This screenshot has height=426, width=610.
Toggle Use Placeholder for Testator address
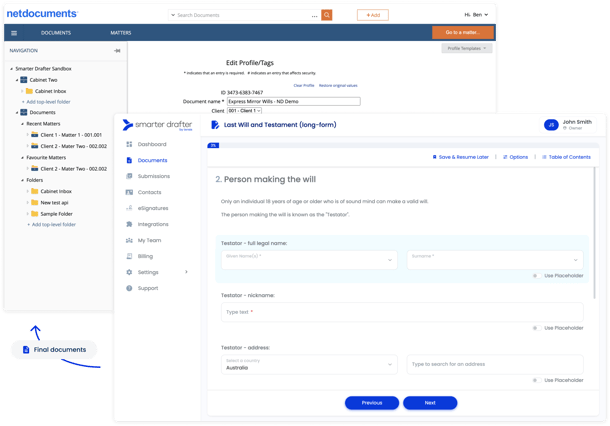click(x=536, y=380)
